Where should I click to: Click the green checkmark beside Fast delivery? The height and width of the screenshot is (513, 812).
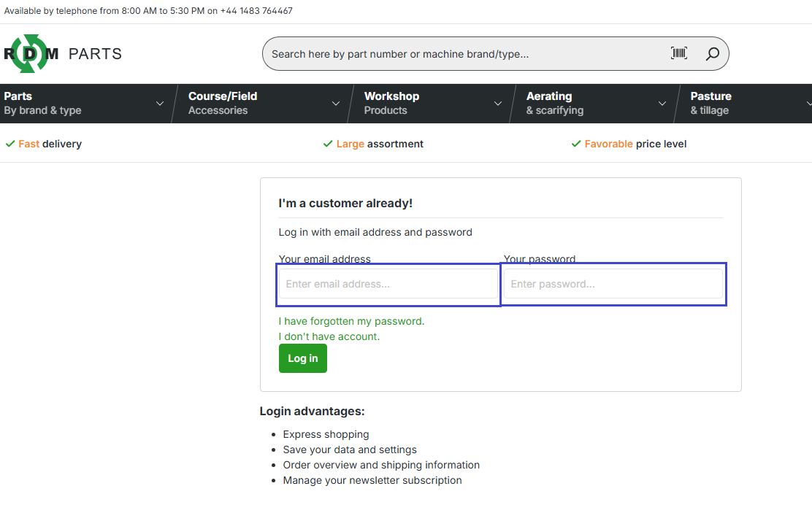click(10, 144)
